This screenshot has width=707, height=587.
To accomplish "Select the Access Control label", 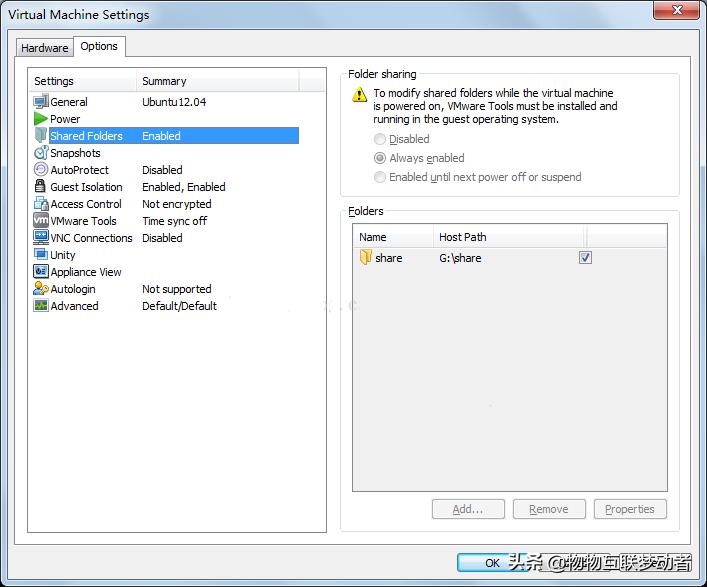I will [x=86, y=204].
